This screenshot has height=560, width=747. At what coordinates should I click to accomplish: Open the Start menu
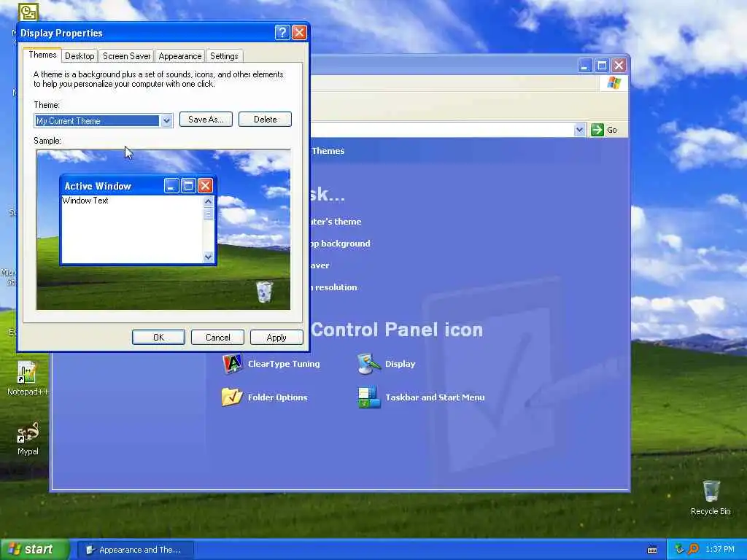coord(35,549)
